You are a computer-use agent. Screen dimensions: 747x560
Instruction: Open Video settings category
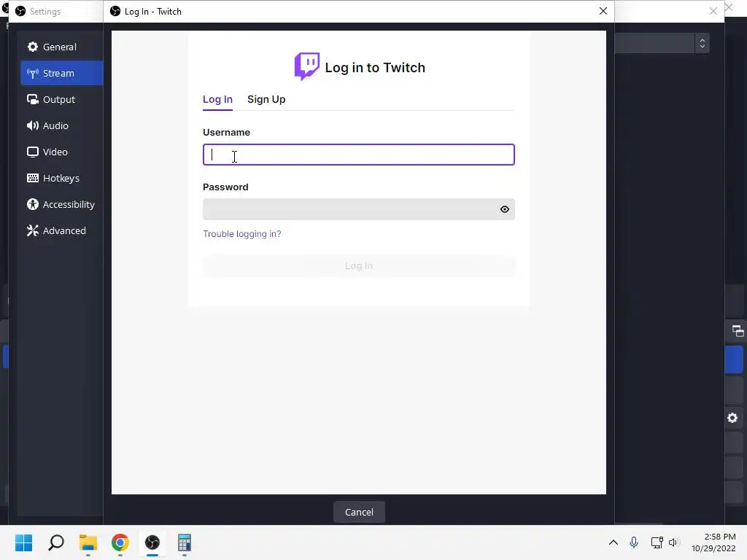[x=61, y=152]
